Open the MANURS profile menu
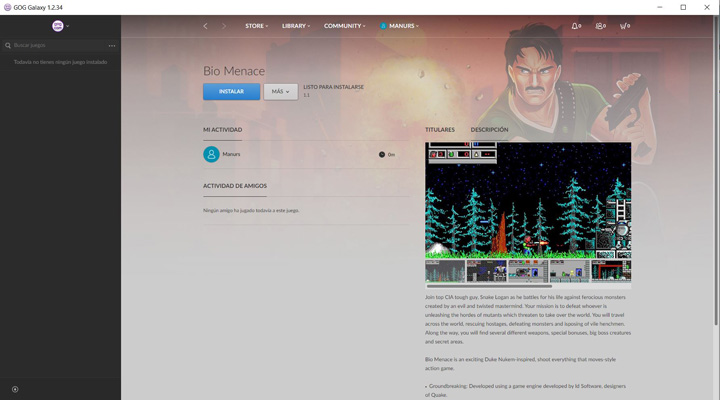The image size is (720, 400). 399,26
